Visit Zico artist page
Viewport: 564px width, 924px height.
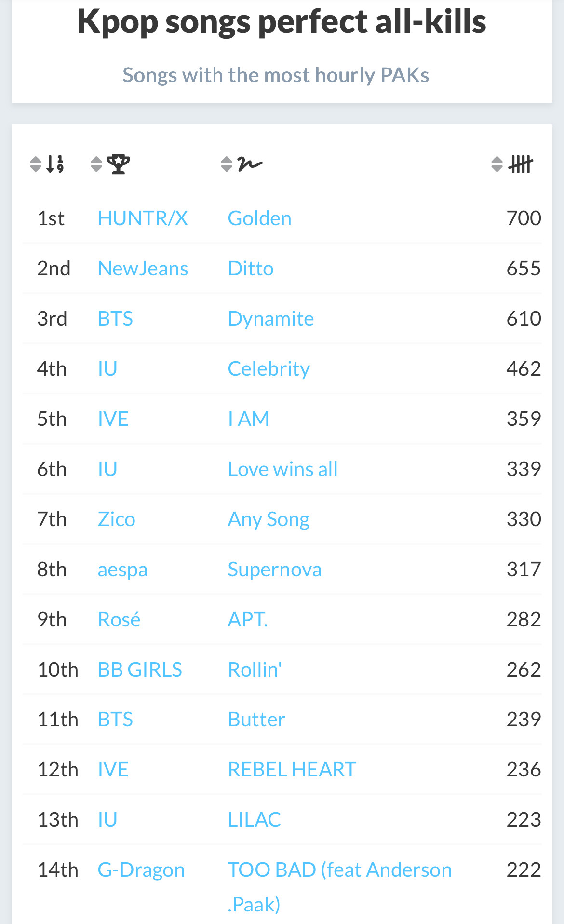pyautogui.click(x=116, y=519)
